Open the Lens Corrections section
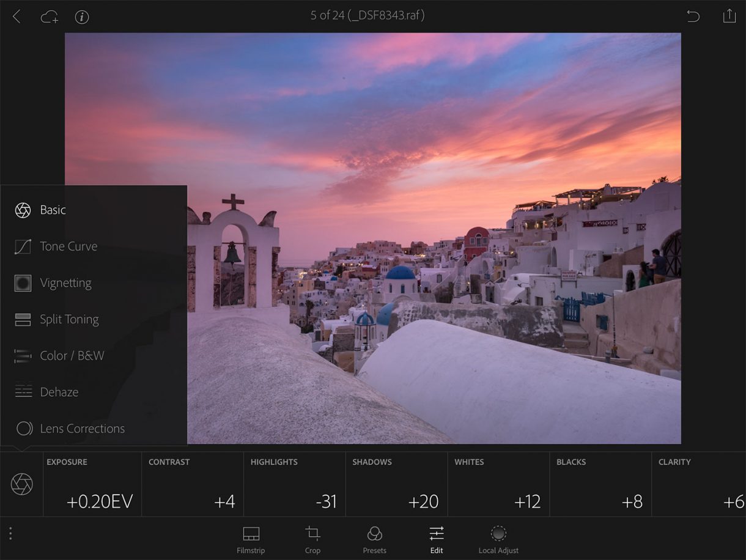The image size is (746, 560). point(23,429)
